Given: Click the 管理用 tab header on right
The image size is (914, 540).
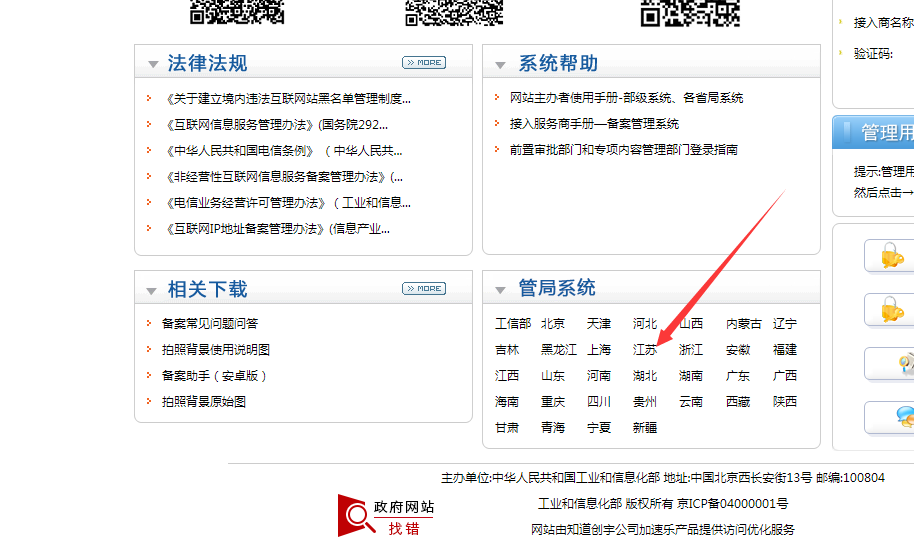Looking at the screenshot, I should coord(885,132).
